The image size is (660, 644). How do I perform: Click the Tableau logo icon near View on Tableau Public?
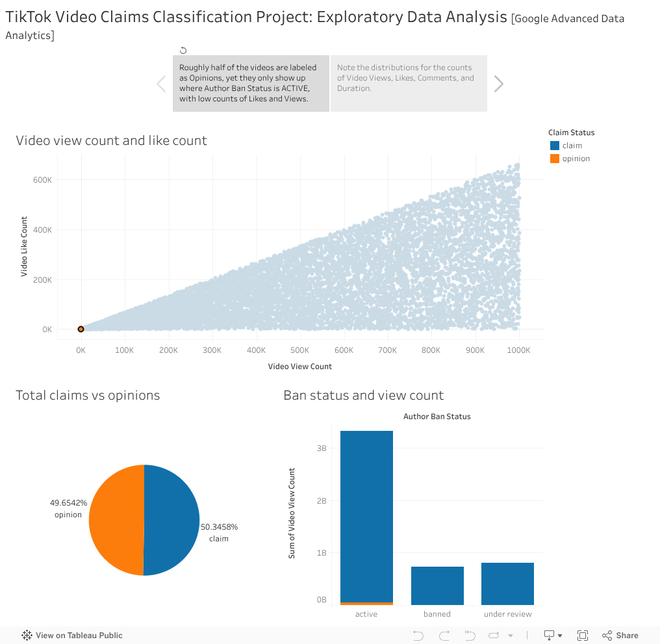coord(26,635)
